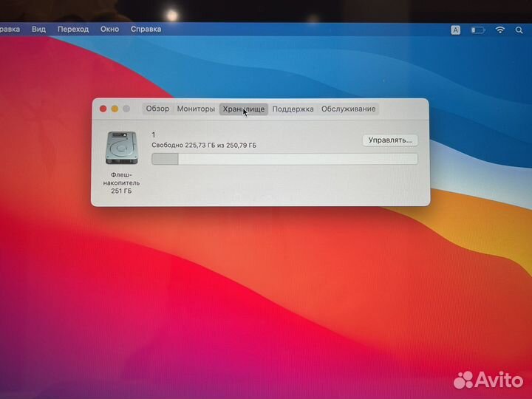Close the system information window
The width and height of the screenshot is (532, 399).
(103, 109)
